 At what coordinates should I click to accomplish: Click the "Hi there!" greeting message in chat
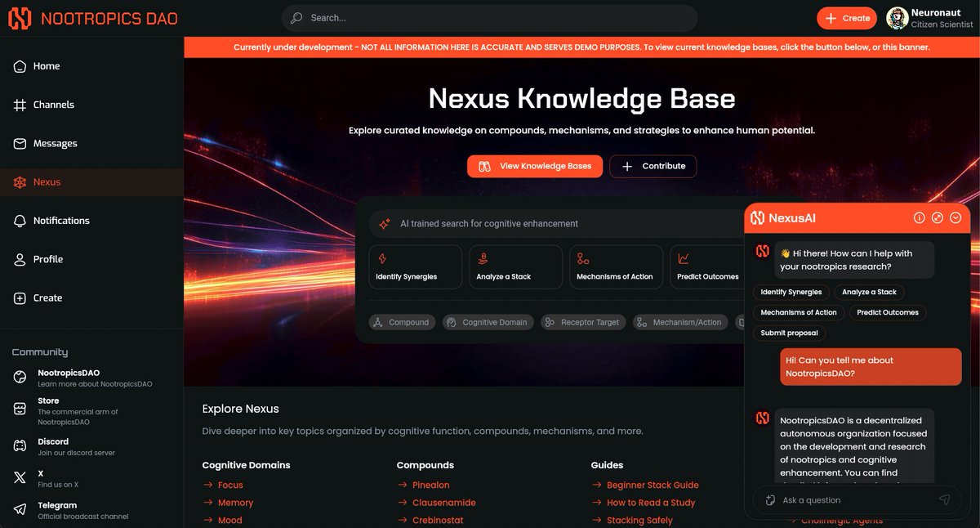coord(853,260)
